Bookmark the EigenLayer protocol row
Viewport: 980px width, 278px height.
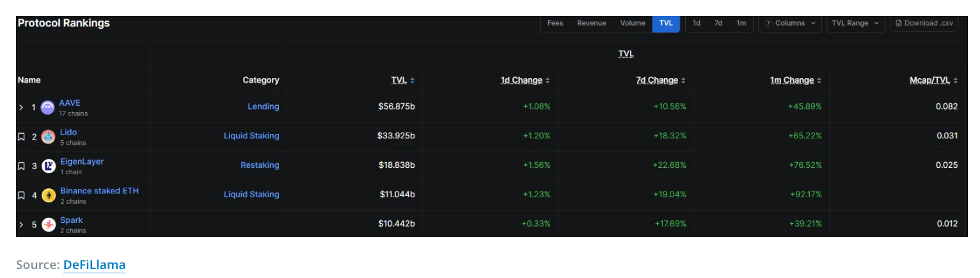tap(21, 167)
